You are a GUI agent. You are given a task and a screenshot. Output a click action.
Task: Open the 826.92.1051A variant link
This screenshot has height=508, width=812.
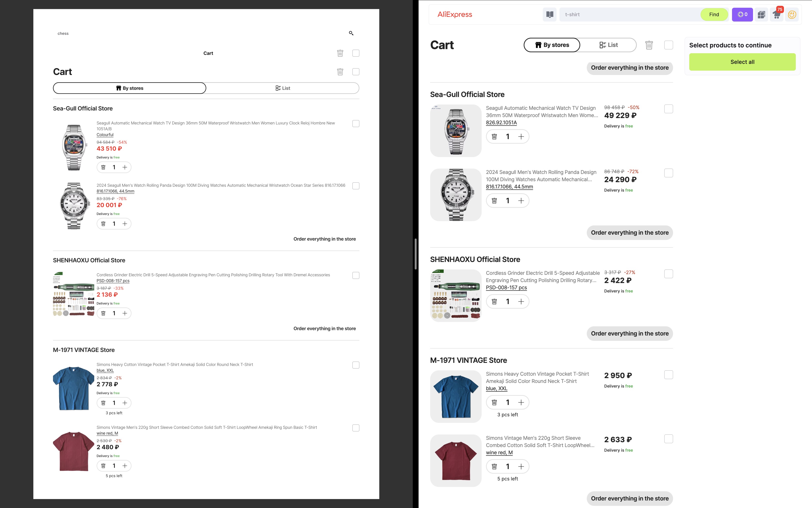click(501, 123)
